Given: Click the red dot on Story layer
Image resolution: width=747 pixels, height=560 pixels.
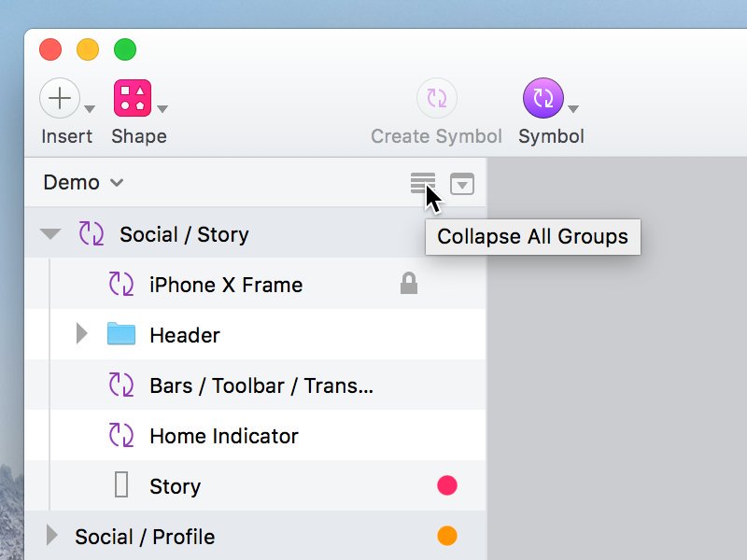Looking at the screenshot, I should point(447,485).
